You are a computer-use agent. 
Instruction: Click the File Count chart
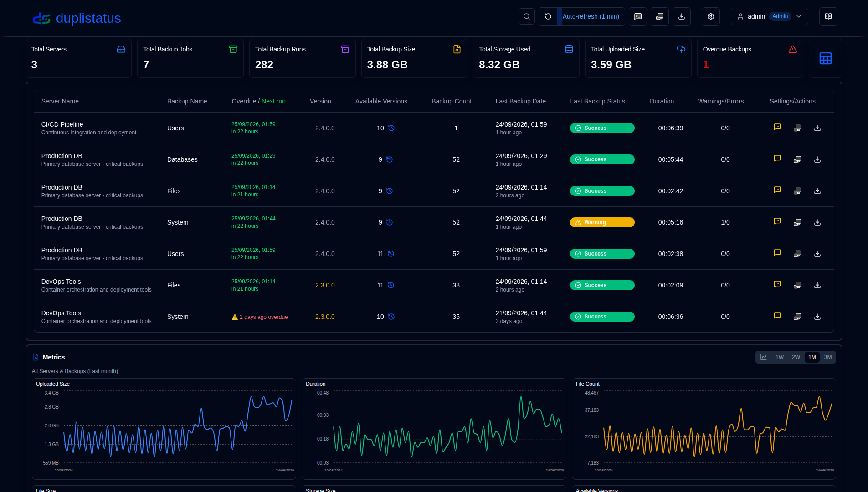point(704,429)
